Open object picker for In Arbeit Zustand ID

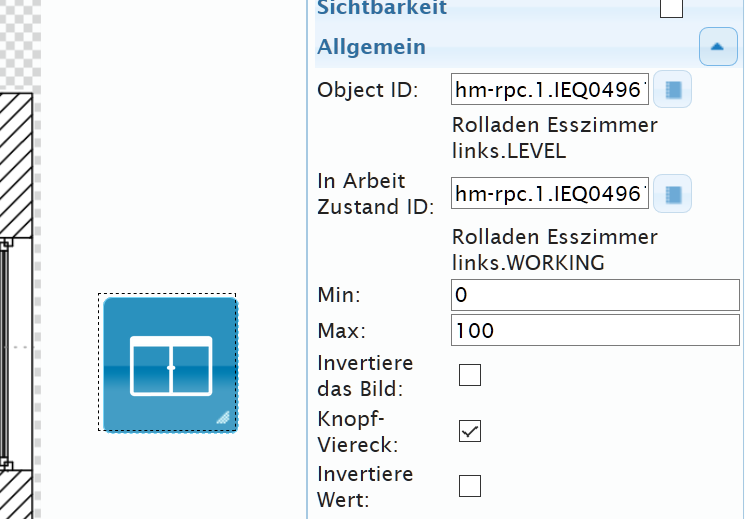pos(674,193)
